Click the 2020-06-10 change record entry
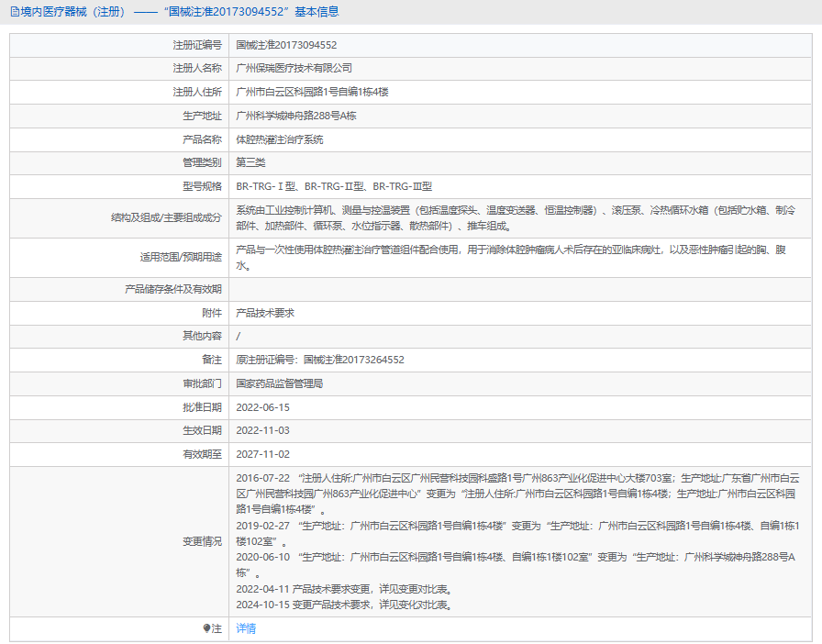822x644 pixels. pos(516,565)
